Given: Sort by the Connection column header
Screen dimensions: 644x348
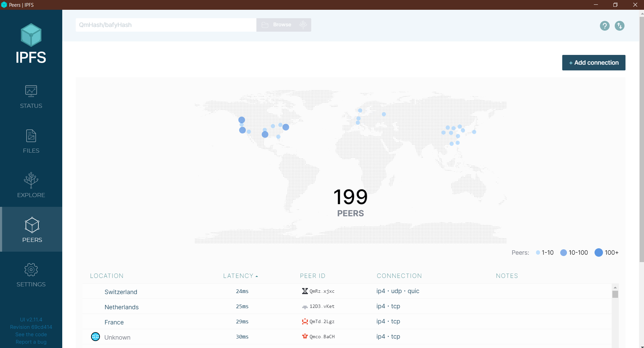Looking at the screenshot, I should pos(399,276).
